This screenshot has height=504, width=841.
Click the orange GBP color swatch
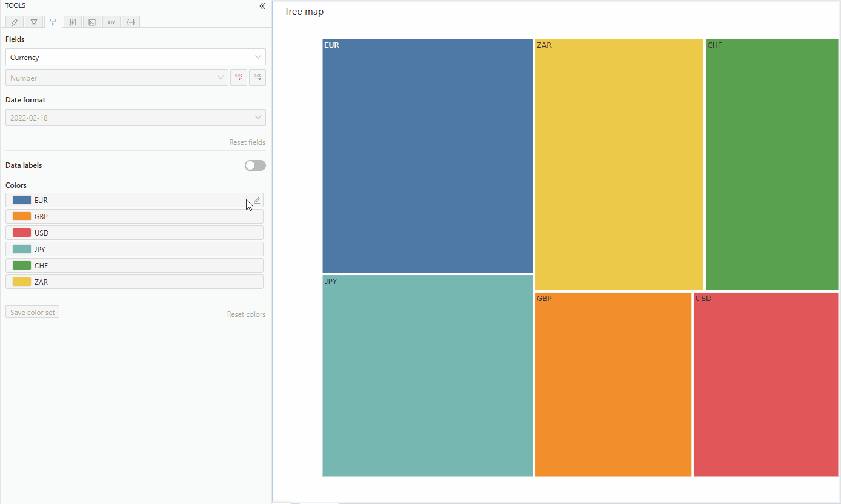(22, 216)
